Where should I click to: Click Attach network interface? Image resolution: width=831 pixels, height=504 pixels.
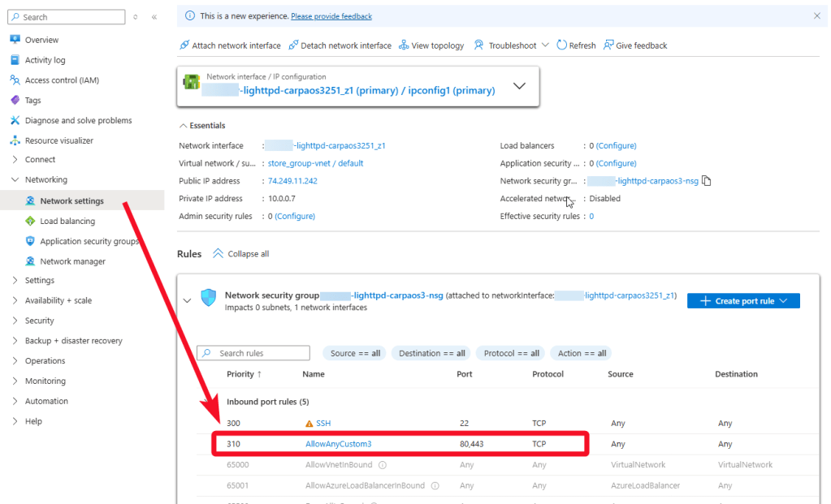pos(229,45)
